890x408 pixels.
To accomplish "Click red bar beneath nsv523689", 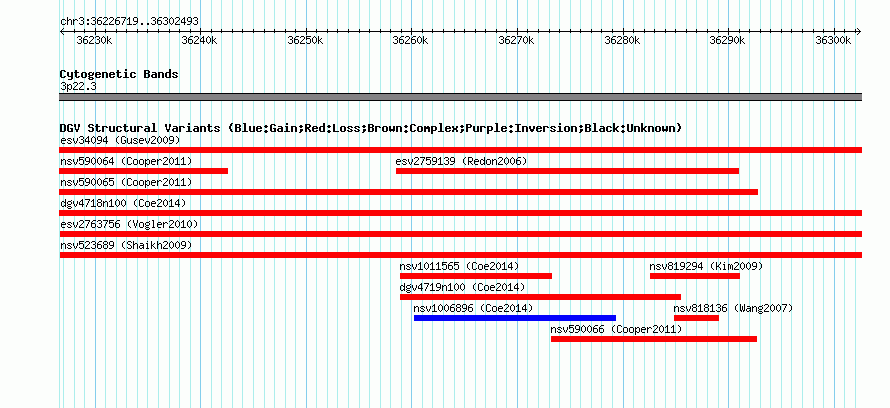I will click(x=461, y=255).
